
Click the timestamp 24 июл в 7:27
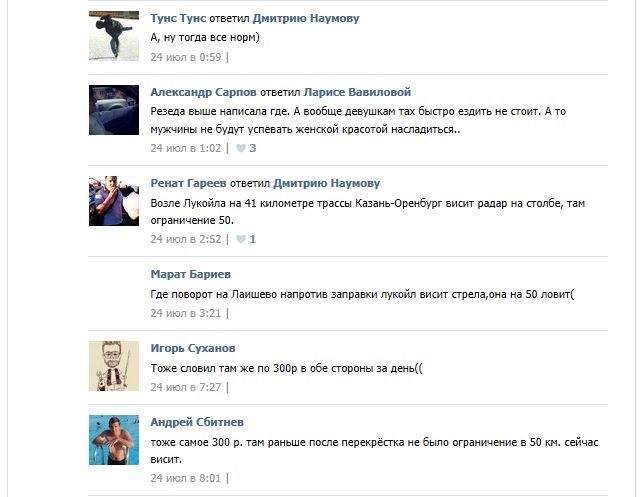pyautogui.click(x=186, y=387)
